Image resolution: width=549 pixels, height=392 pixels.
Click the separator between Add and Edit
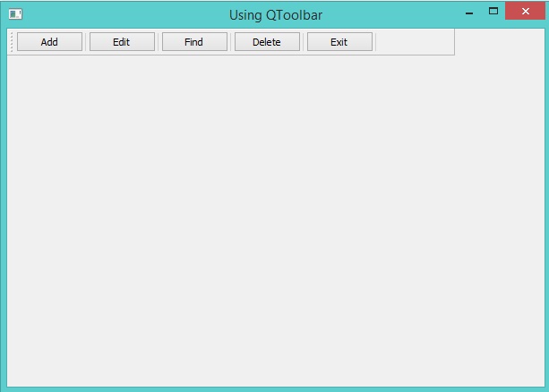86,42
